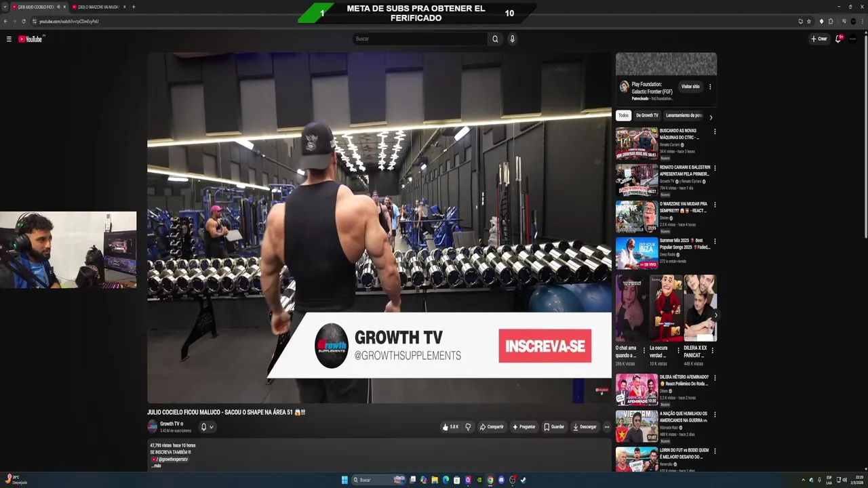Mute the playing tab via speaker icon
This screenshot has height=488, width=868.
[x=58, y=7]
